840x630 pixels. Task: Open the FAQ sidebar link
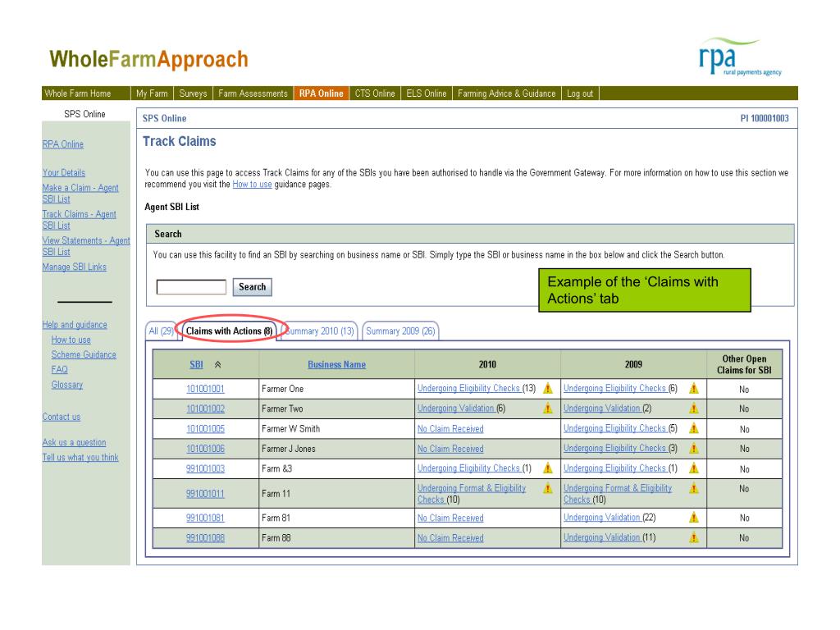pyautogui.click(x=59, y=370)
